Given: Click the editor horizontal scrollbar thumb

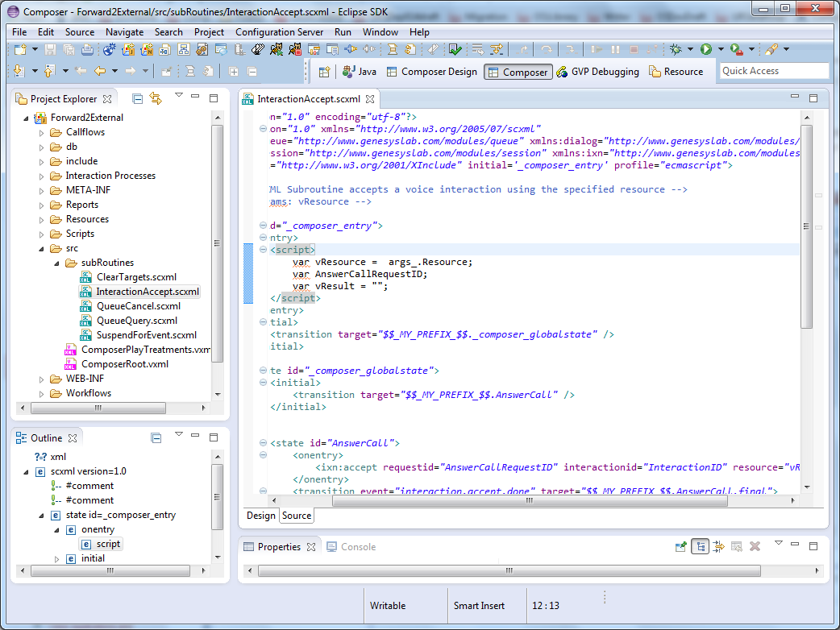Looking at the screenshot, I should [530, 500].
